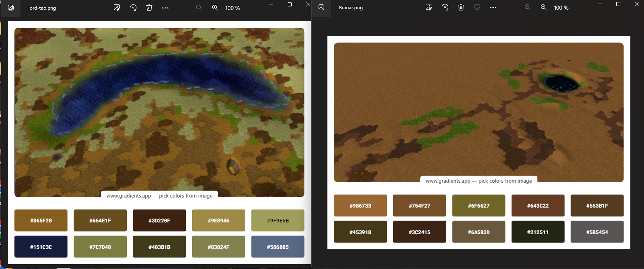Select the #9F9E5B color swatch
The width and height of the screenshot is (644, 269).
pyautogui.click(x=278, y=220)
